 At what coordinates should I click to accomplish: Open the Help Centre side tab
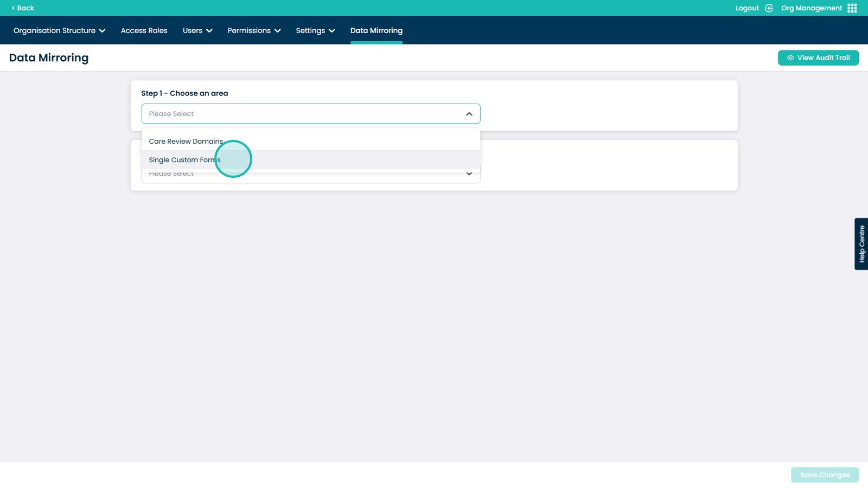[861, 244]
